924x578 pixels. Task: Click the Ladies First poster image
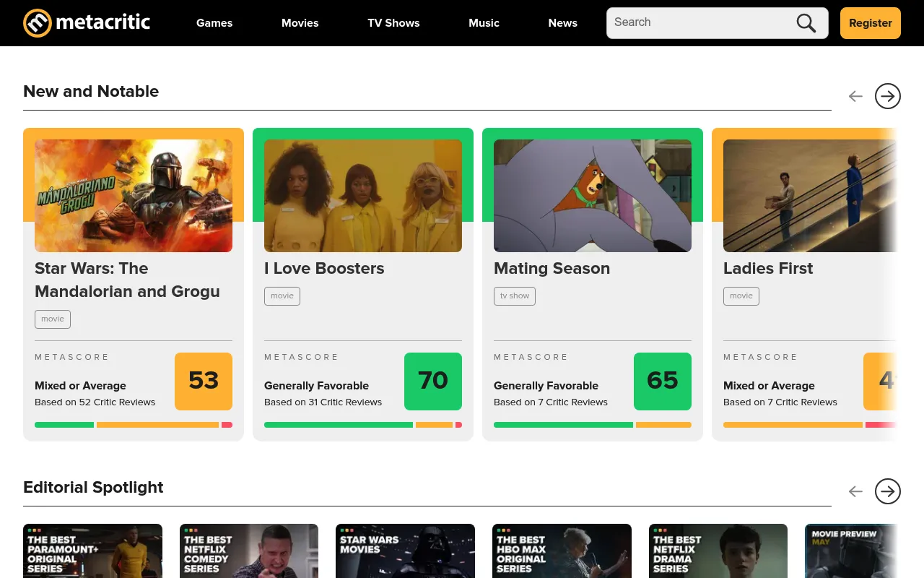(x=810, y=196)
